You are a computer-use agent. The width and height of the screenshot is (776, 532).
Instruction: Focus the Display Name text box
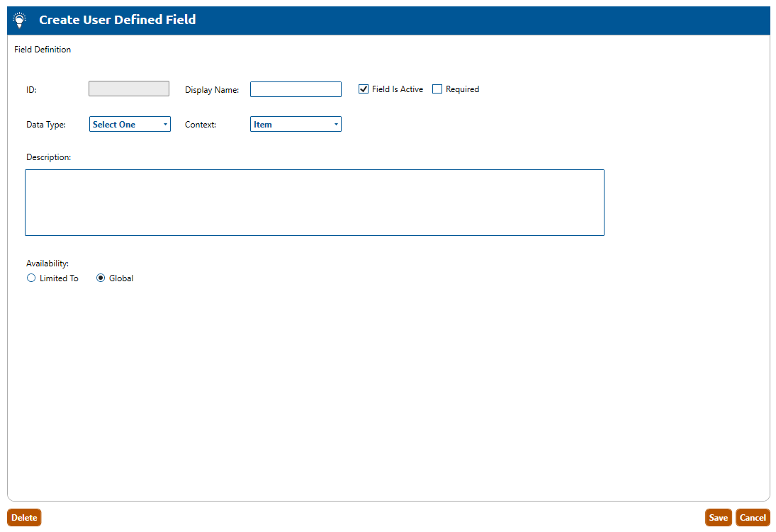pyautogui.click(x=296, y=89)
